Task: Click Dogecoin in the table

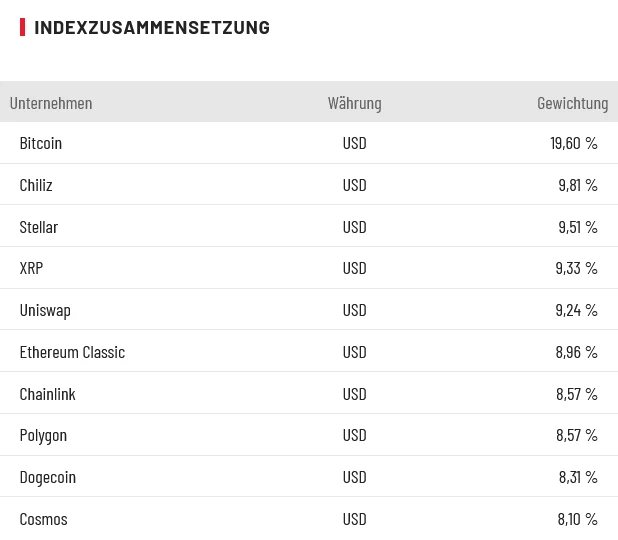Action: [x=48, y=477]
